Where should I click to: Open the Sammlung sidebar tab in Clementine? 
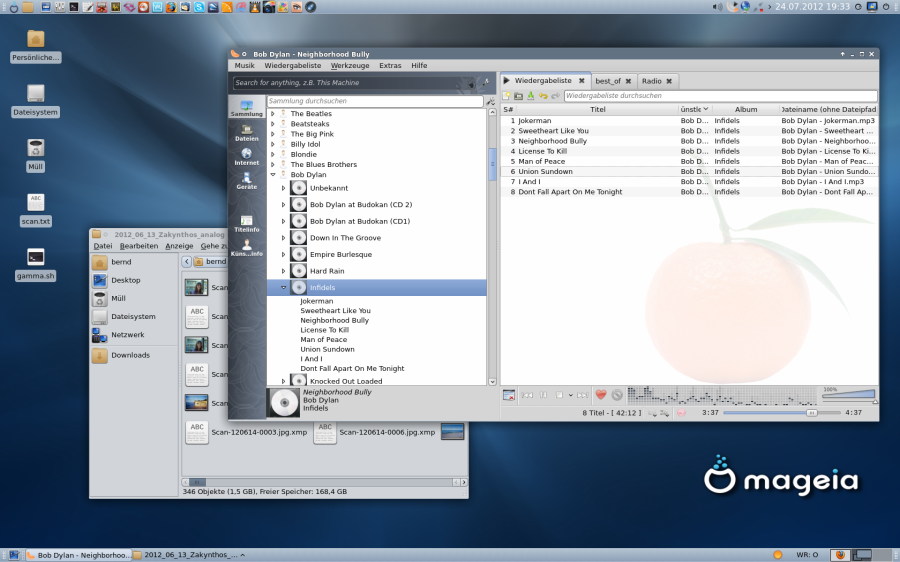pos(247,108)
